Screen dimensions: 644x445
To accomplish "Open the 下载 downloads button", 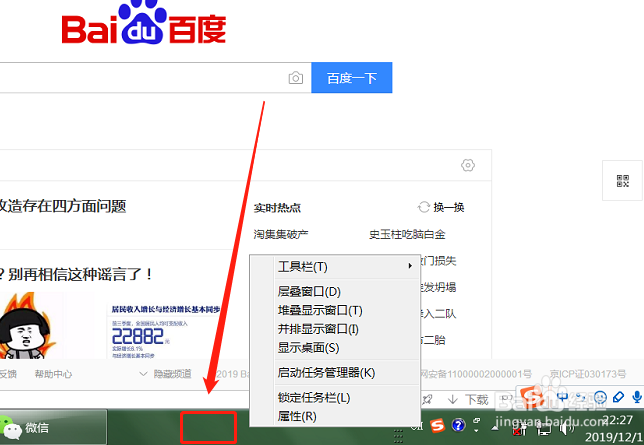I will [x=468, y=399].
